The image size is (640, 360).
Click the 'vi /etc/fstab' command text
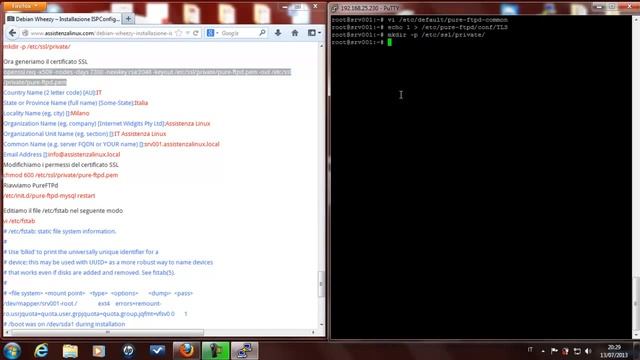[x=19, y=221]
